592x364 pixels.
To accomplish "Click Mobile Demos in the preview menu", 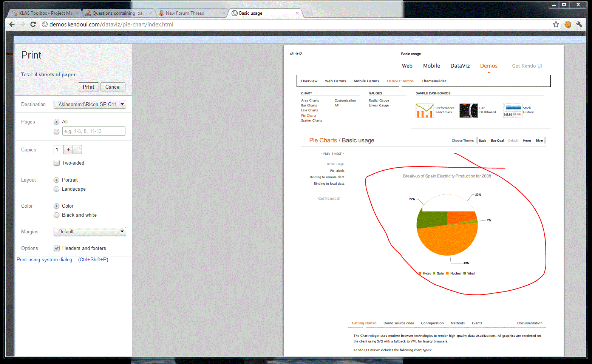I will (366, 81).
